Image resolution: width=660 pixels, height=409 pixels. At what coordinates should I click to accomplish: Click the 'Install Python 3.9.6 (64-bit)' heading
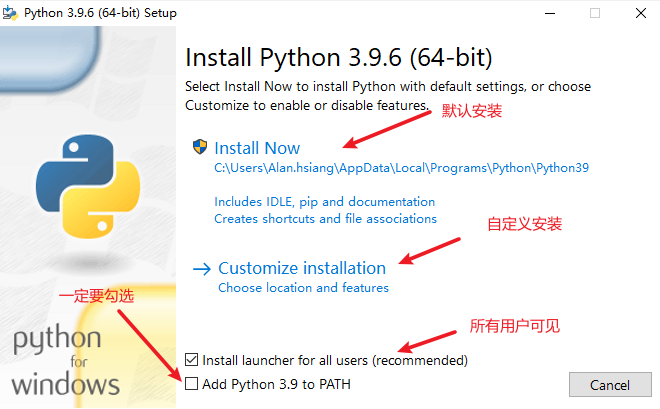click(x=340, y=55)
